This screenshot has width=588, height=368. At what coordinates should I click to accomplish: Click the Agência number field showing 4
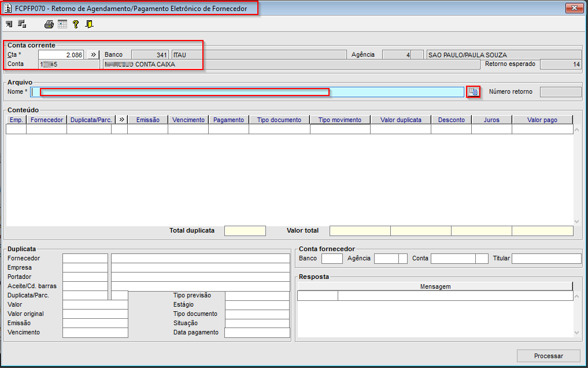(397, 55)
